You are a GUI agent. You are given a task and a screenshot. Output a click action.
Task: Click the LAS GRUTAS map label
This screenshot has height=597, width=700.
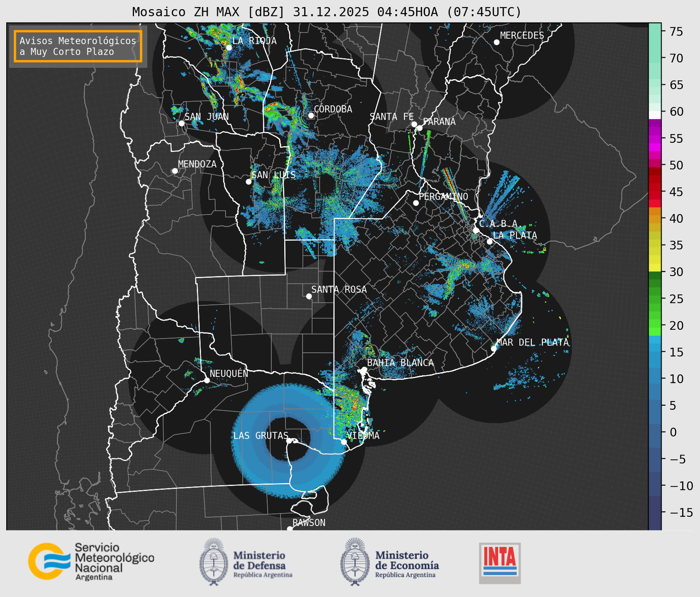261,436
